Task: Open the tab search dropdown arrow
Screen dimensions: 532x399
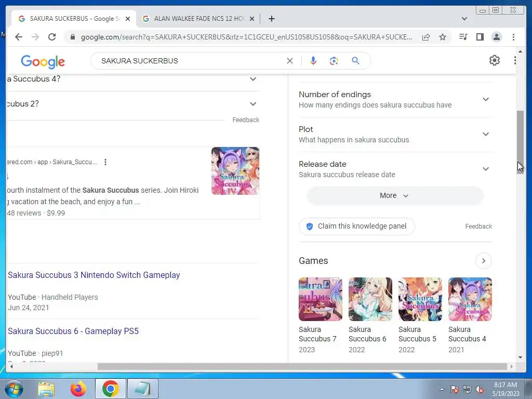Action: [464, 19]
